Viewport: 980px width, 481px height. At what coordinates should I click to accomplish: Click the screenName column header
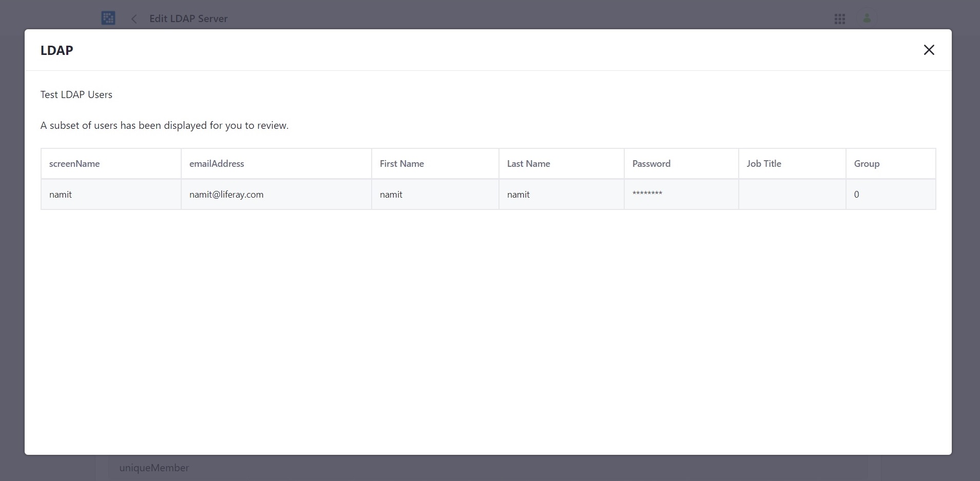point(111,164)
